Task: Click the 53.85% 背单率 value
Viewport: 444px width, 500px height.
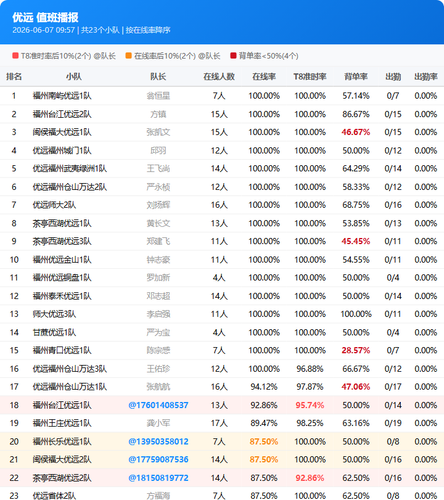Action: (x=356, y=223)
